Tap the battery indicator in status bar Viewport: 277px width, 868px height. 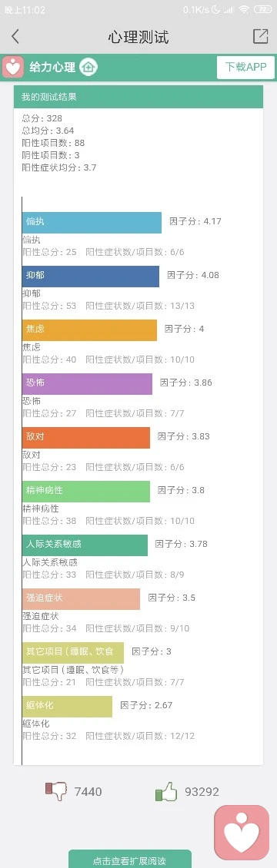(262, 10)
